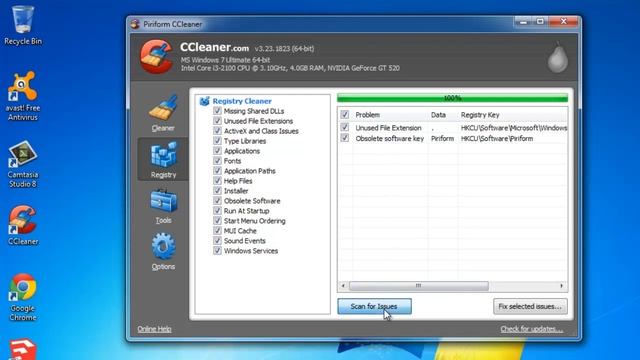Toggle the Unused File Extensions checkbox
The height and width of the screenshot is (360, 640).
(x=217, y=121)
